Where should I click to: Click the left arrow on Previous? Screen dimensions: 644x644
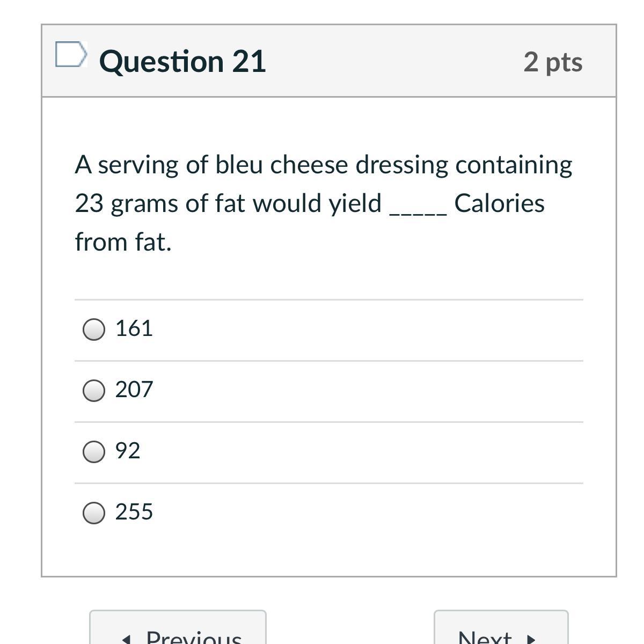[126, 639]
